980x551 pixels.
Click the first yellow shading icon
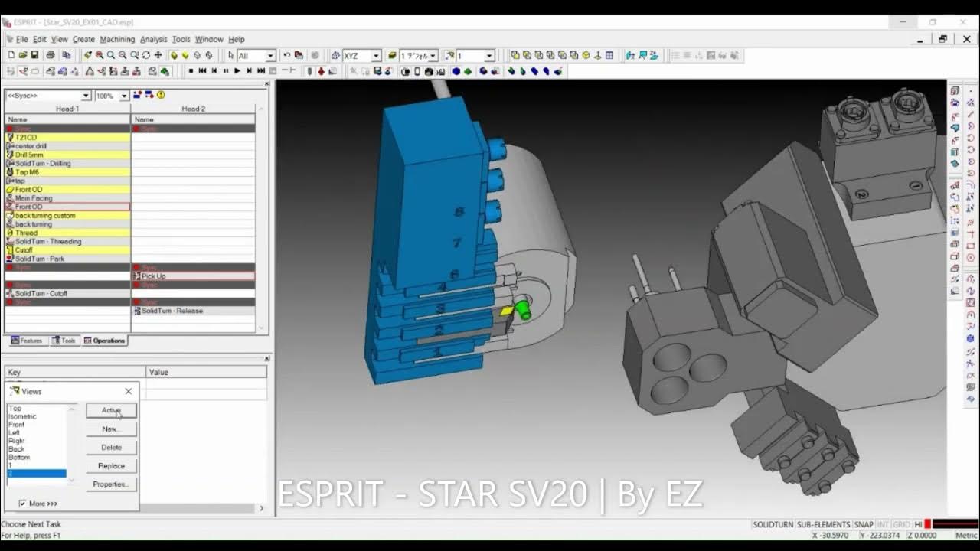click(x=175, y=55)
